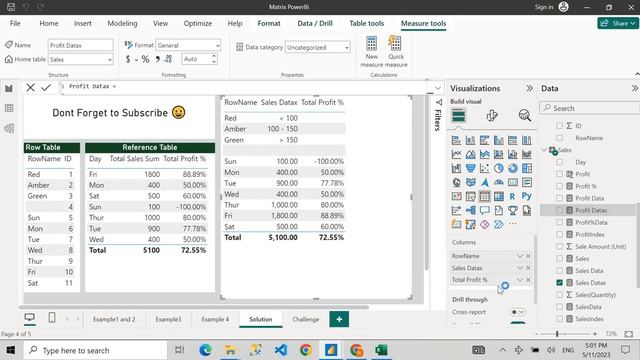Image resolution: width=640 pixels, height=360 pixels.
Task: Tick the Sales Data field checkbox
Action: 560,270
